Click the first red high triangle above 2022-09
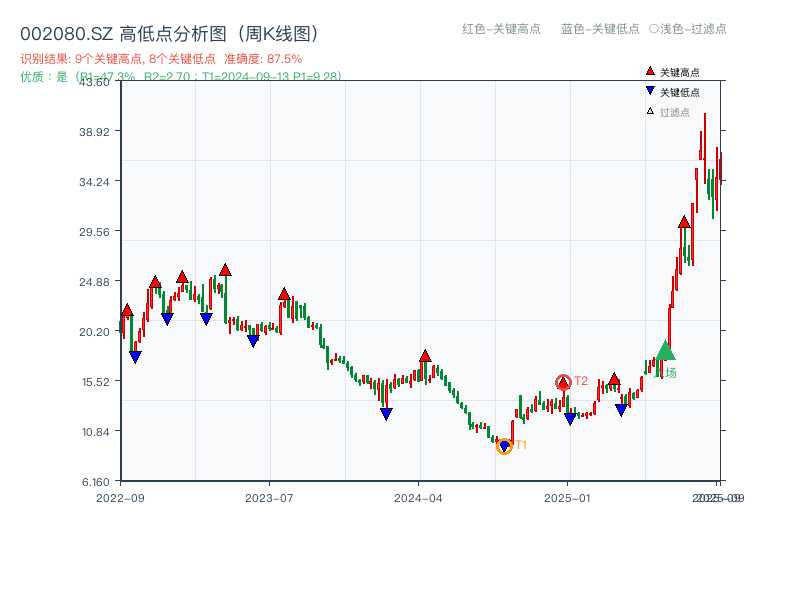 pos(127,310)
